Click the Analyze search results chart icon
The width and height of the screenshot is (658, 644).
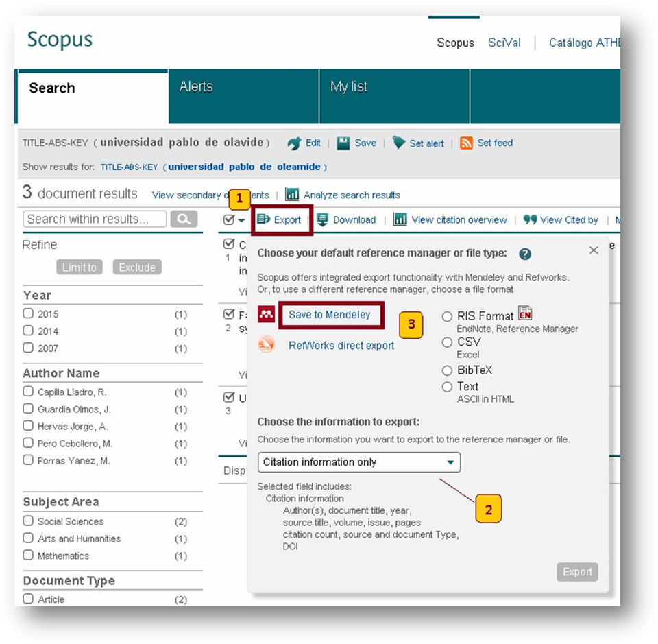[292, 194]
